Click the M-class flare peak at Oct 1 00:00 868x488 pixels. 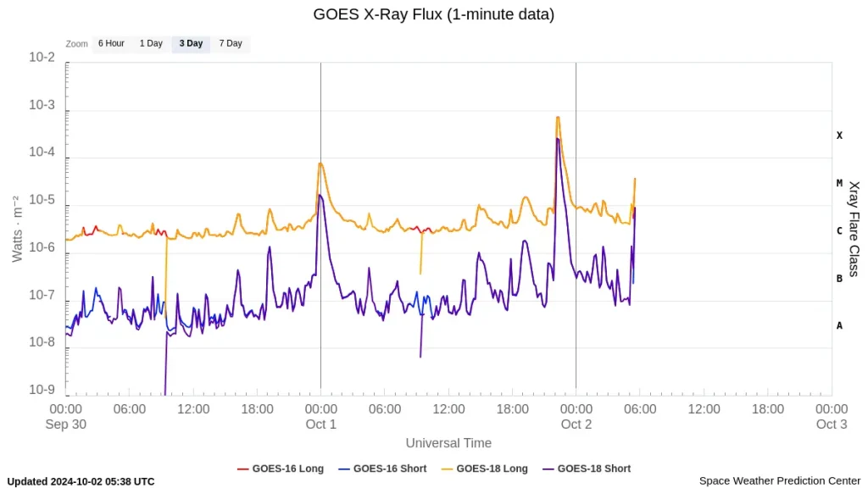(320, 163)
